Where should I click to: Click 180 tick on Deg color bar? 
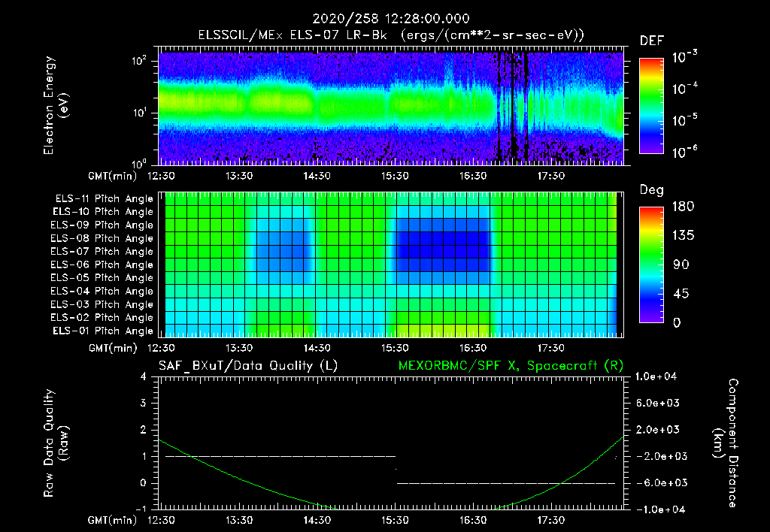pyautogui.click(x=683, y=207)
